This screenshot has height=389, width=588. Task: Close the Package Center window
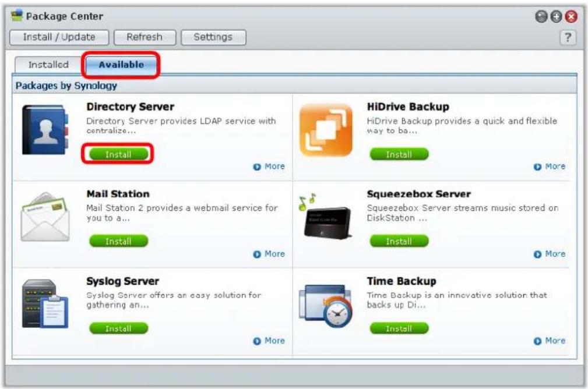tap(571, 16)
